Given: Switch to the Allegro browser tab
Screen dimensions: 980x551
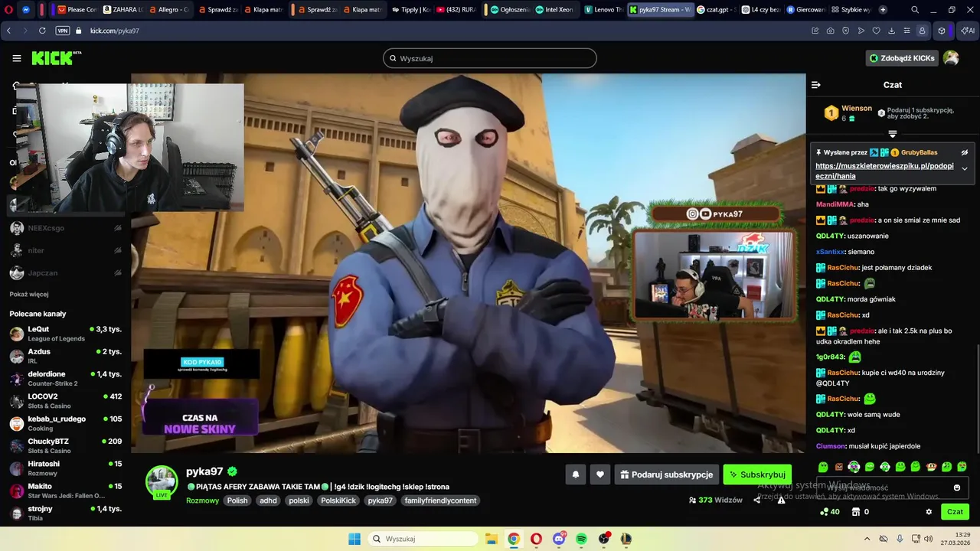Looking at the screenshot, I should click(171, 10).
